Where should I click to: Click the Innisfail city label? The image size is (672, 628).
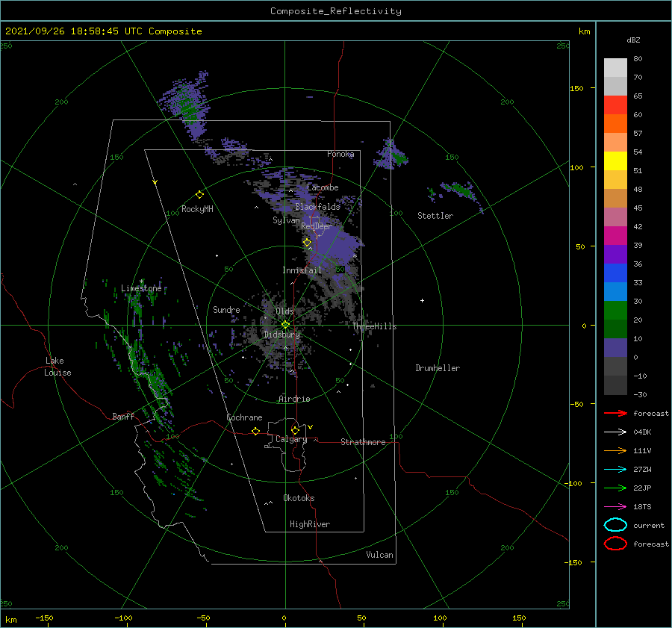pos(302,270)
